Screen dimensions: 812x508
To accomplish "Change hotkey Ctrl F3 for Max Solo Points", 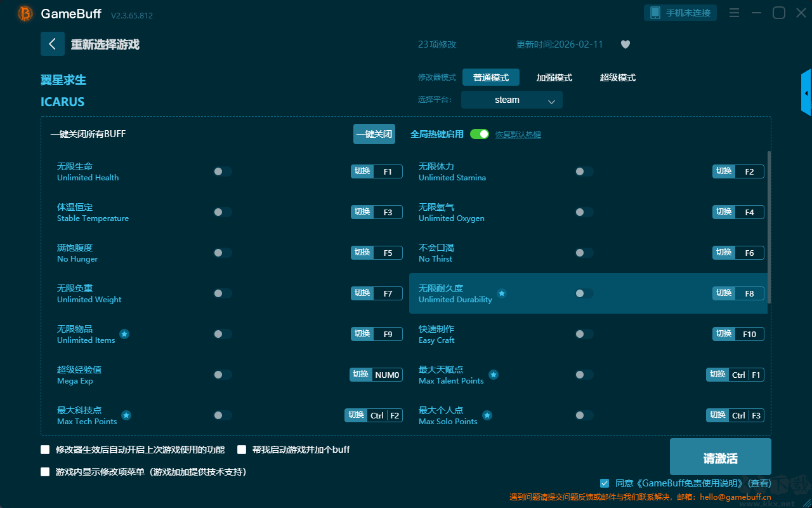I will (735, 415).
